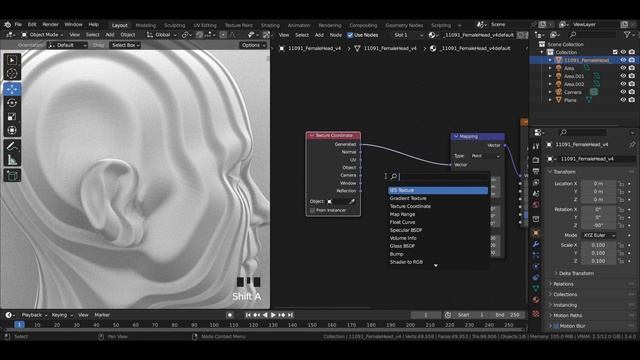
Task: Open the Material properties tab
Action: (x=536, y=299)
